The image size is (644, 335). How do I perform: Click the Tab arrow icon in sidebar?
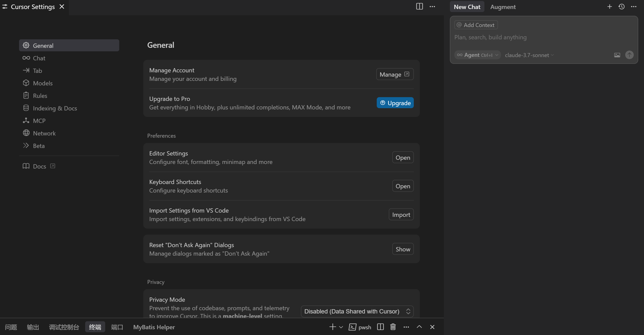[x=26, y=70]
